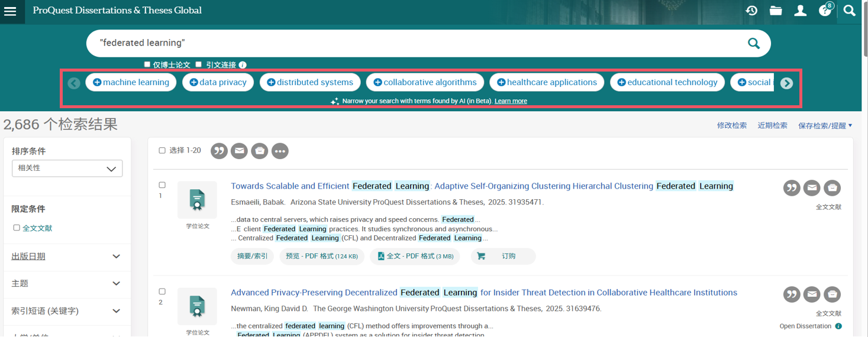Open 摘要/索引 for the first result
Image resolution: width=868 pixels, height=337 pixels.
click(x=252, y=257)
